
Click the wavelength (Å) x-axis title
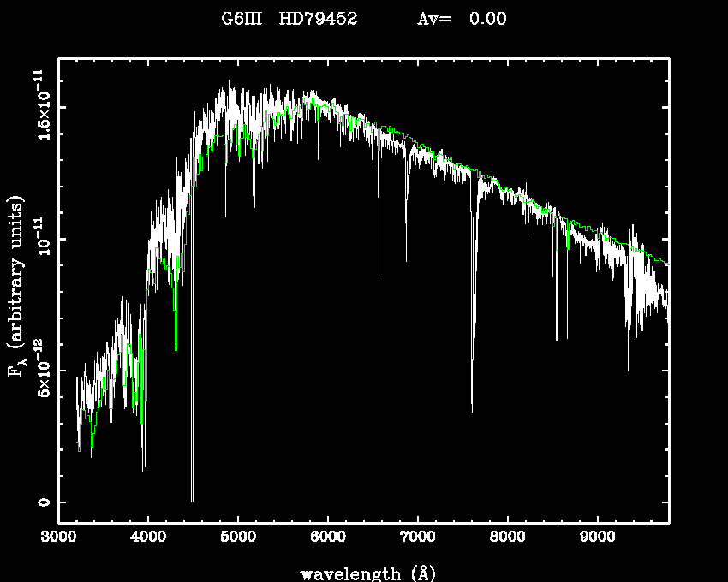tap(362, 573)
